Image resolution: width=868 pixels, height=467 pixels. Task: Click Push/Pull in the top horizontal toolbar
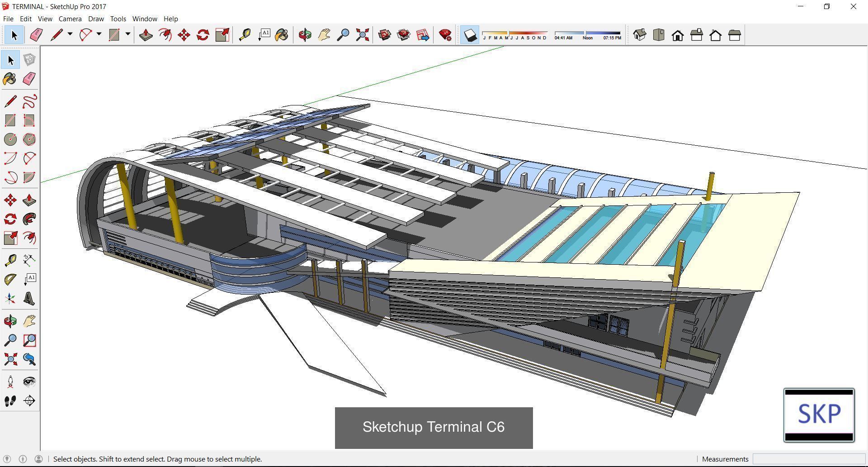pos(146,35)
